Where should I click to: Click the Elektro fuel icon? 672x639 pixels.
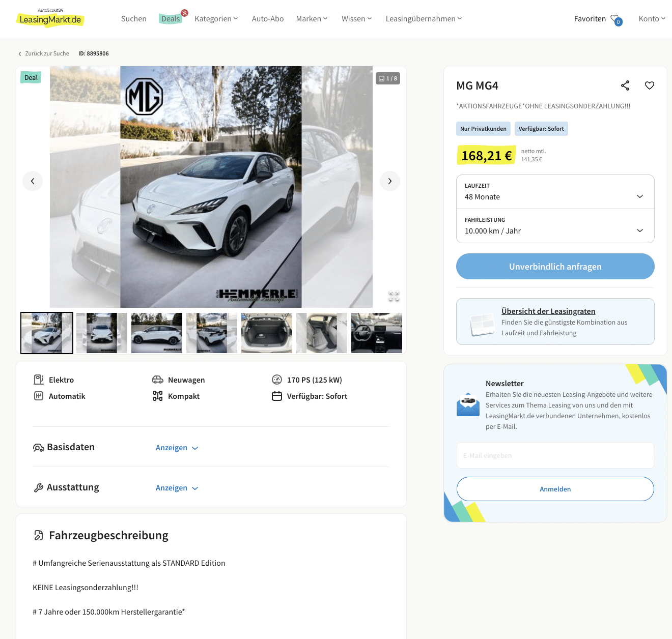point(39,380)
